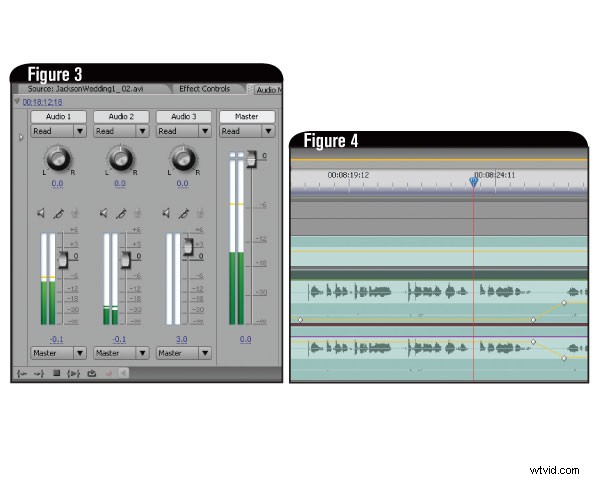Click the leftmost keyframe on upper audio track

pyautogui.click(x=300, y=320)
